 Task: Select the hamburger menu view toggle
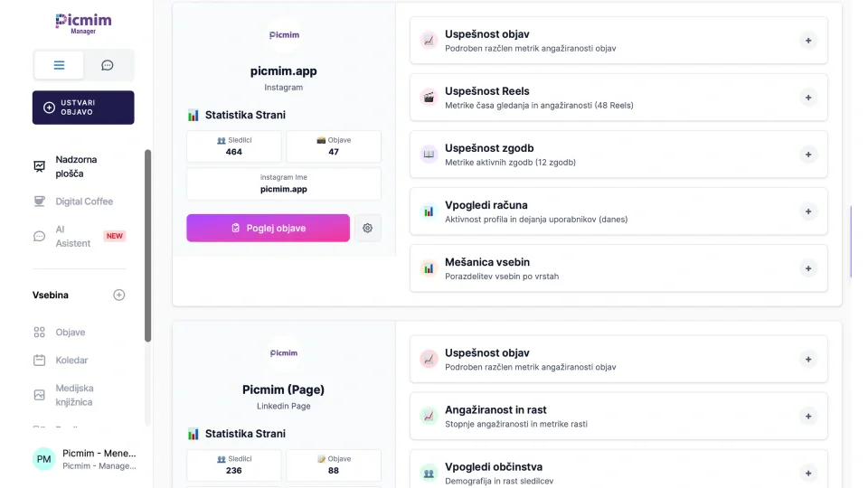pos(59,65)
